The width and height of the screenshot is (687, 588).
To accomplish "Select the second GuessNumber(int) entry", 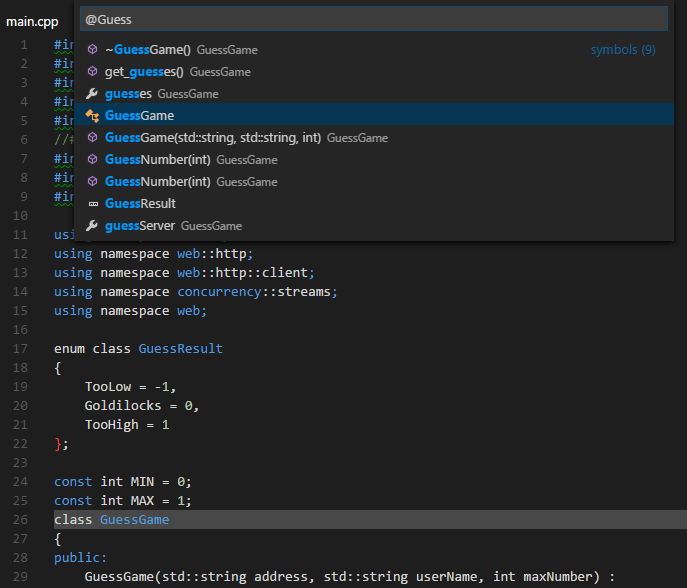I will coord(157,181).
